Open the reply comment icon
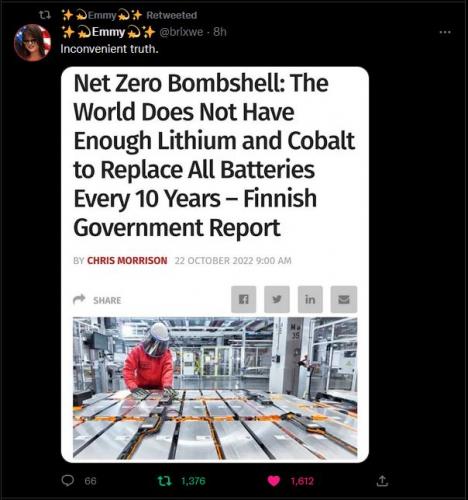 (68, 481)
